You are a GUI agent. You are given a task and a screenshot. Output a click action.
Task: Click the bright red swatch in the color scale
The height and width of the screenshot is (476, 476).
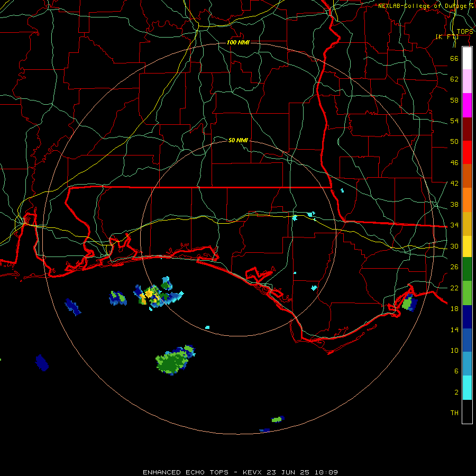point(467,152)
